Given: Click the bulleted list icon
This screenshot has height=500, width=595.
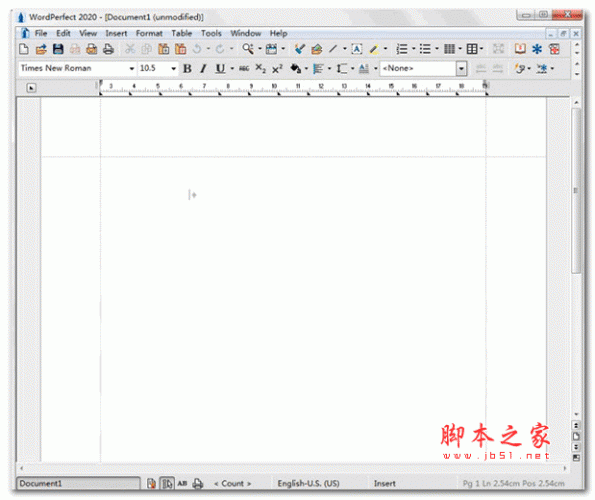Looking at the screenshot, I should (425, 49).
